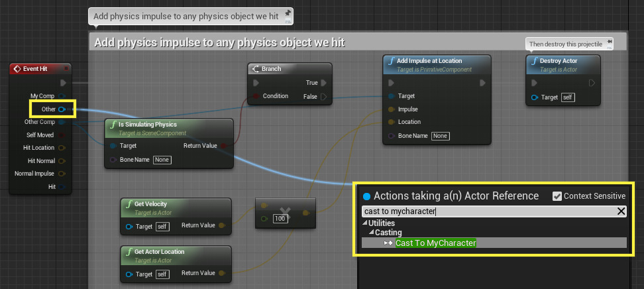Select the Get Actor Location node title
Viewport: 644px width, 289px height.
159,252
